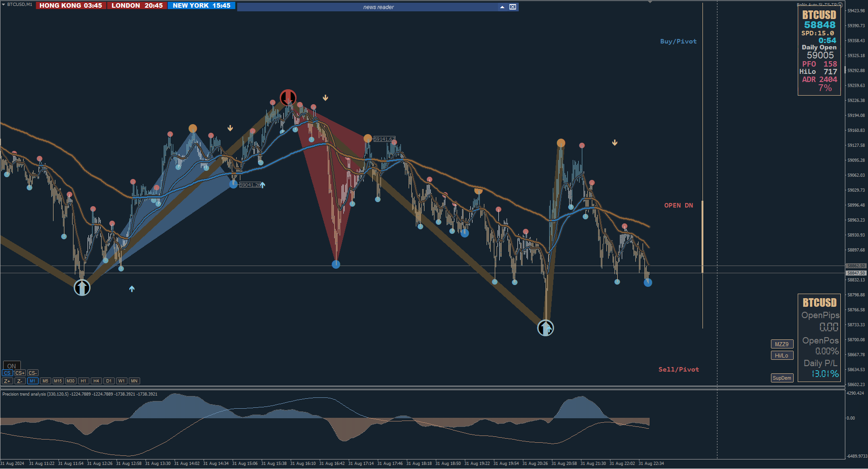Switch to the H4 timeframe
Viewport: 868px width, 469px height.
click(x=96, y=381)
